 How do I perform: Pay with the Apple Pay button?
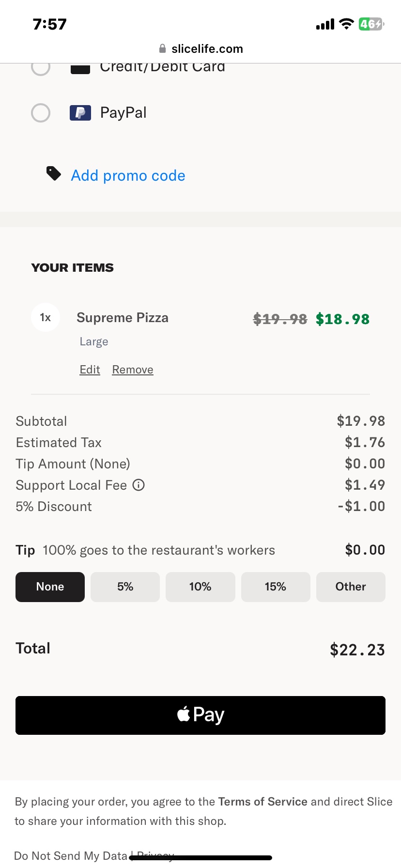200,715
